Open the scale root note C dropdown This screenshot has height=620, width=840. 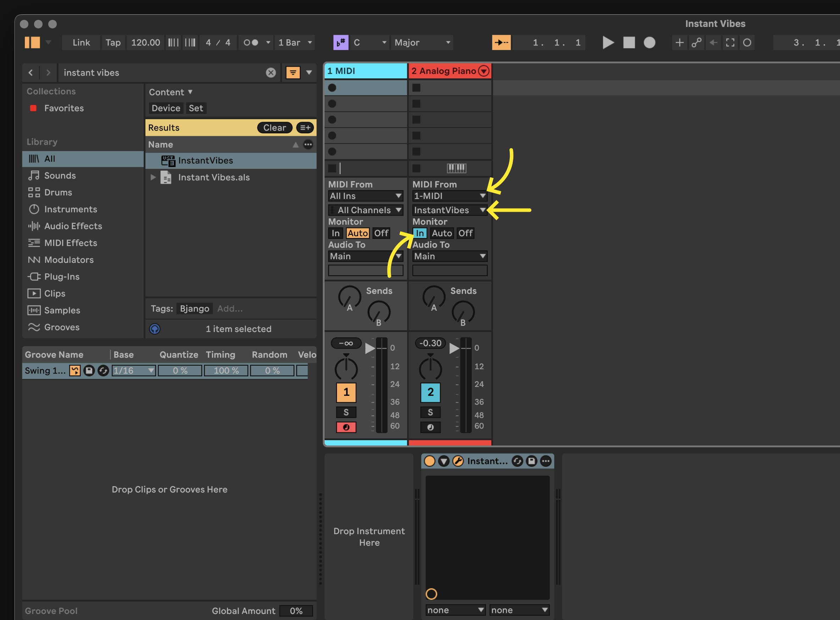[x=370, y=43]
